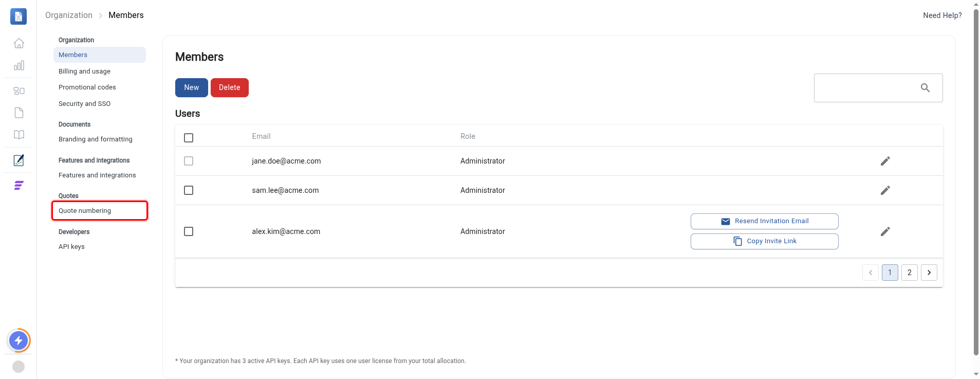Go to previous page chevron
Viewport: 980px width, 379px height.
[x=871, y=273]
